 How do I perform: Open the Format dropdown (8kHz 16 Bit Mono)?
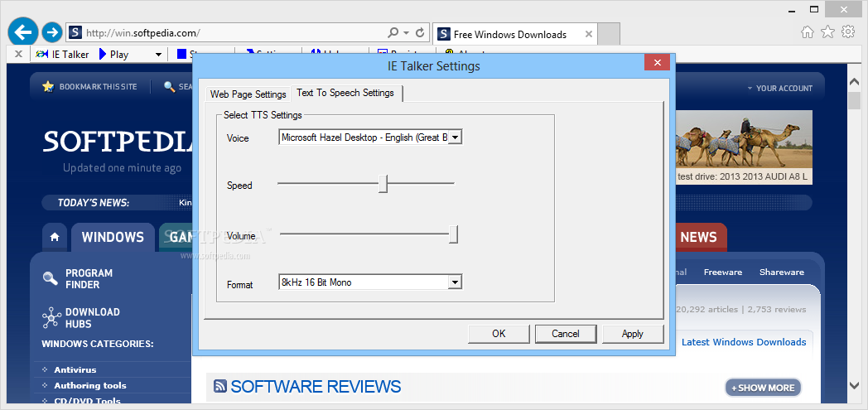coord(455,282)
